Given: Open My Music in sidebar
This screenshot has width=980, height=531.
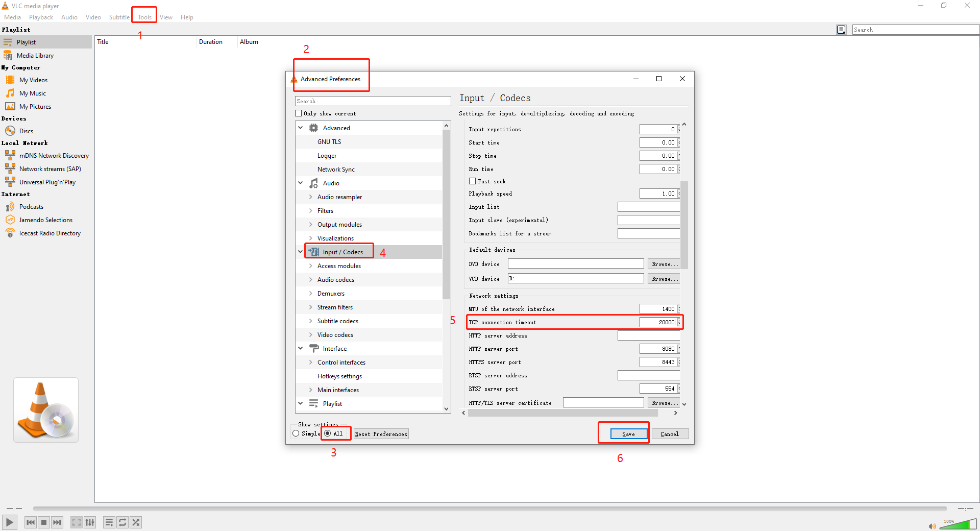Looking at the screenshot, I should coord(32,93).
